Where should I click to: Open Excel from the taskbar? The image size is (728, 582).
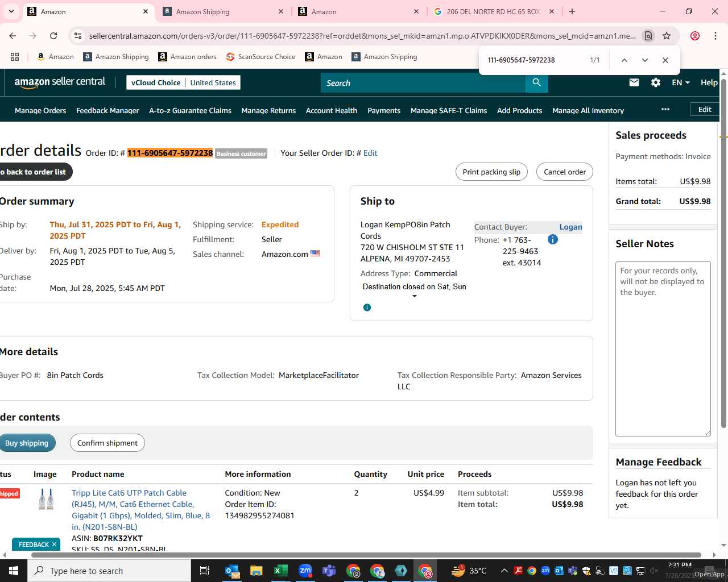(280, 571)
